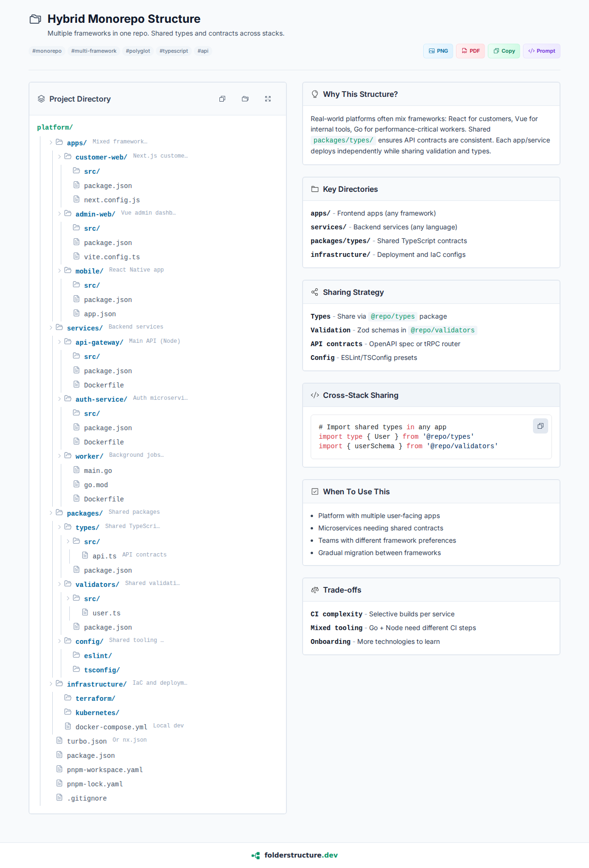Click the lightbulb icon beside Why This Structure
589x868 pixels.
(315, 94)
